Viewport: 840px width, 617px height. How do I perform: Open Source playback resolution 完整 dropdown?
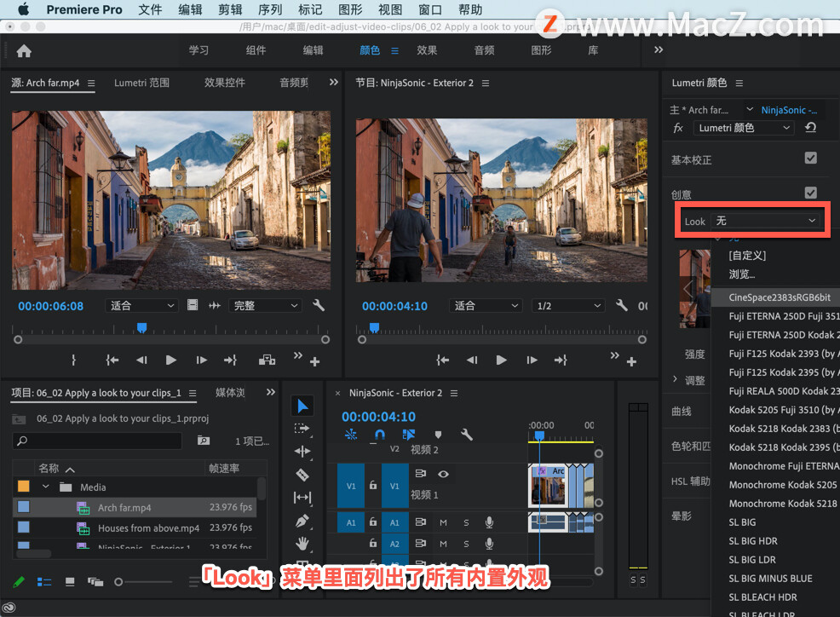pos(265,306)
